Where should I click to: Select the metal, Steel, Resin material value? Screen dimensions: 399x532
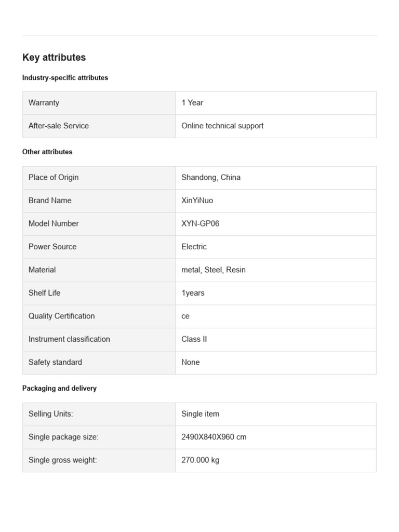[214, 270]
